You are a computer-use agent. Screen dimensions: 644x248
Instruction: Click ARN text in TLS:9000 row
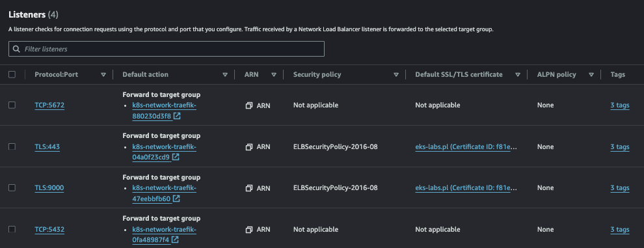[x=263, y=188]
